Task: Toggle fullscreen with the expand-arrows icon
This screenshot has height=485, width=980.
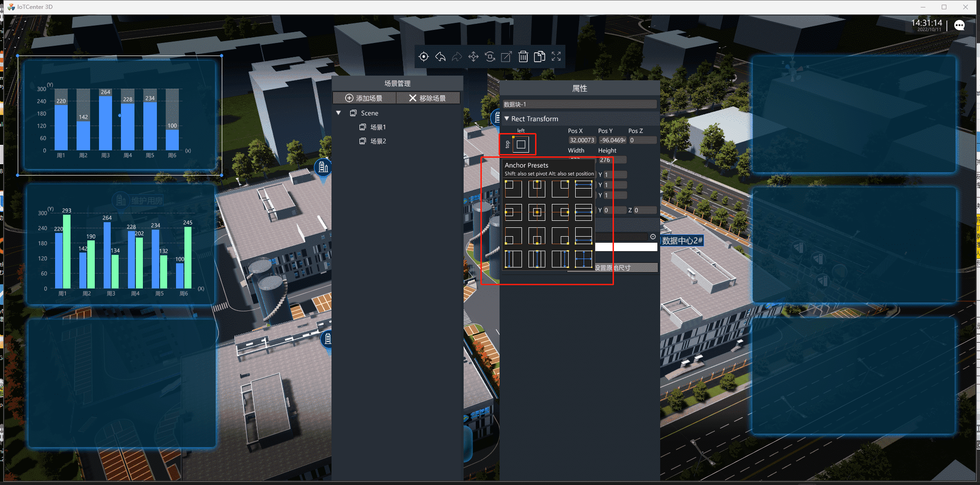Action: click(556, 56)
